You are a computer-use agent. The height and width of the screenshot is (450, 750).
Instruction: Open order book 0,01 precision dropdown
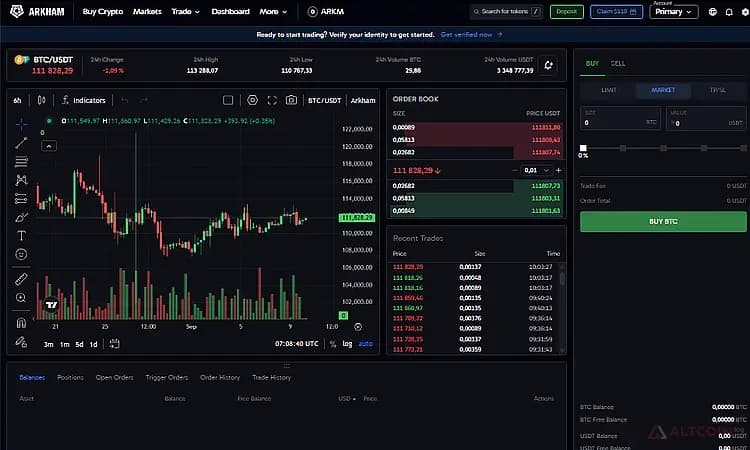coord(536,170)
